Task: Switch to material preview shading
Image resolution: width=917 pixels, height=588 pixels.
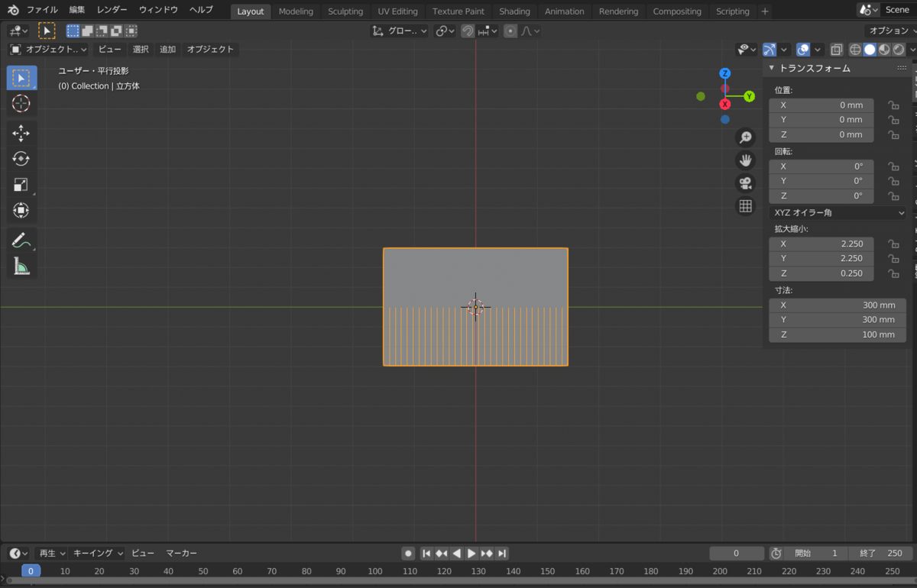Action: coord(884,50)
